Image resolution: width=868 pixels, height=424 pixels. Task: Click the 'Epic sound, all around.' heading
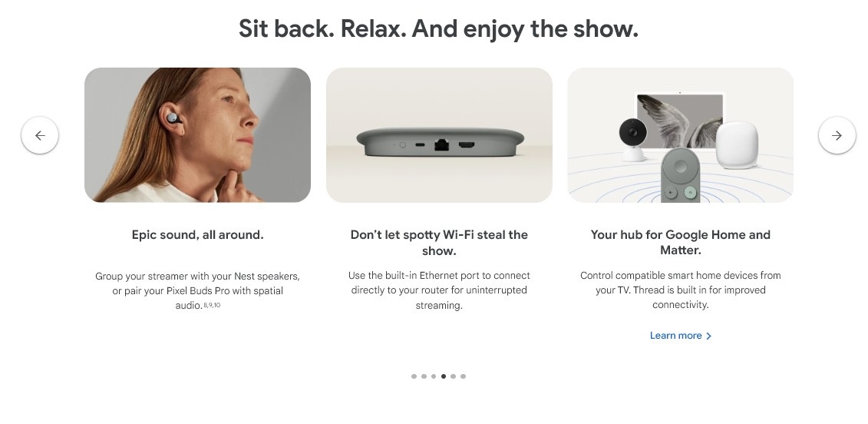pyautogui.click(x=198, y=235)
